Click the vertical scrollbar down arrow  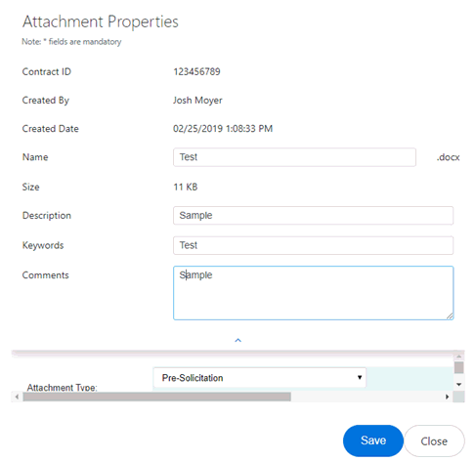click(x=458, y=385)
